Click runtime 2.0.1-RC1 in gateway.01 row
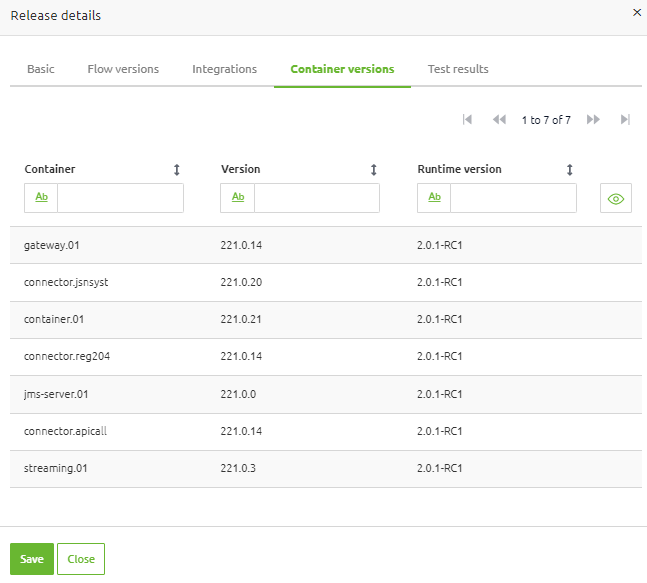 [439, 245]
